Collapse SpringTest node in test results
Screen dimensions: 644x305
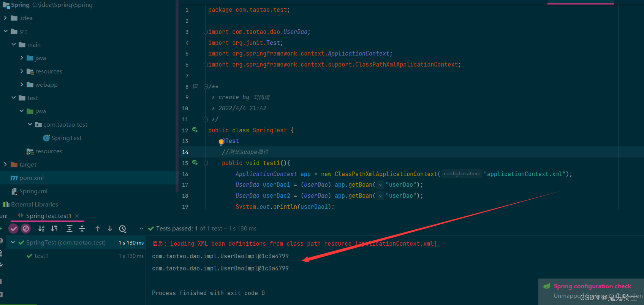pyautogui.click(x=13, y=242)
